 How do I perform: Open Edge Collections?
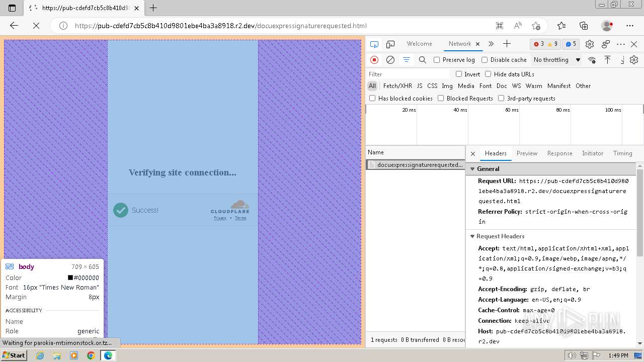point(584,26)
